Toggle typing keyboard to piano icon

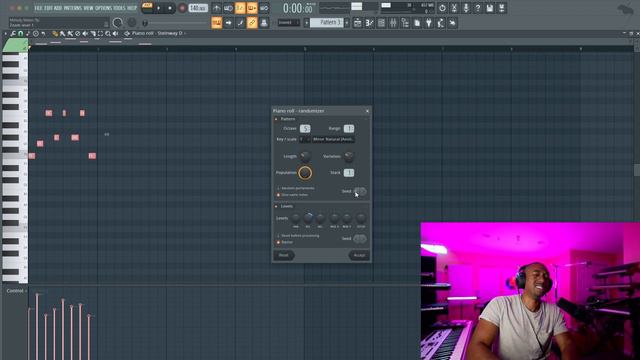tap(217, 23)
